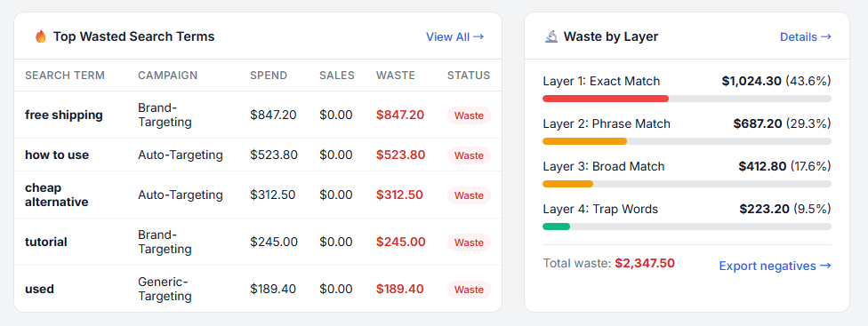Viewport: 868px width, 326px height.
Task: Select the 'cheap alternative' search term
Action: [56, 195]
